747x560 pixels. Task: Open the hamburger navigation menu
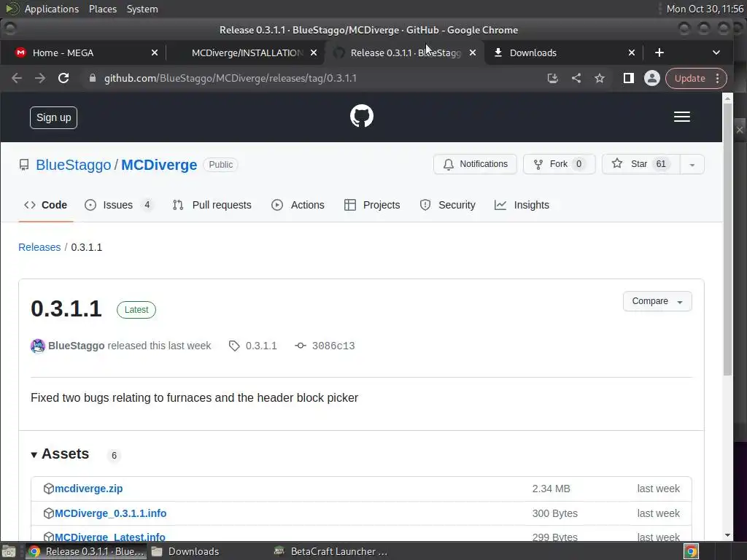pos(682,117)
